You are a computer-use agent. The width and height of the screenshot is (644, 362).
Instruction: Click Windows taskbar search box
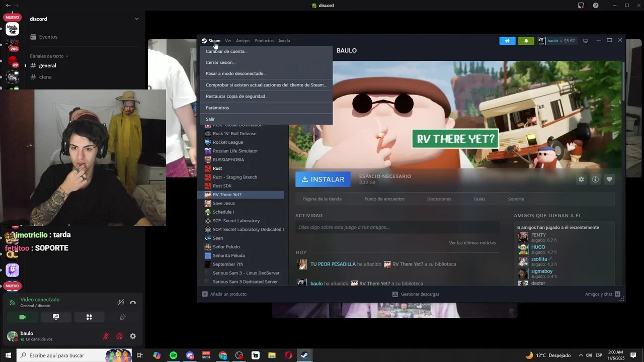74,355
